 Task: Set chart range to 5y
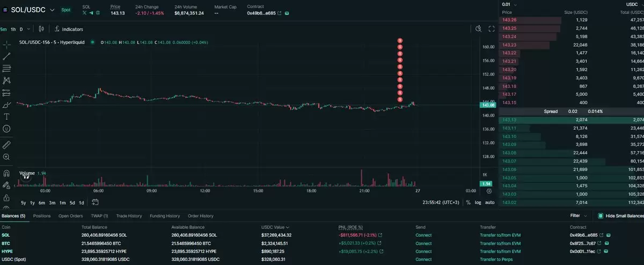(x=24, y=202)
